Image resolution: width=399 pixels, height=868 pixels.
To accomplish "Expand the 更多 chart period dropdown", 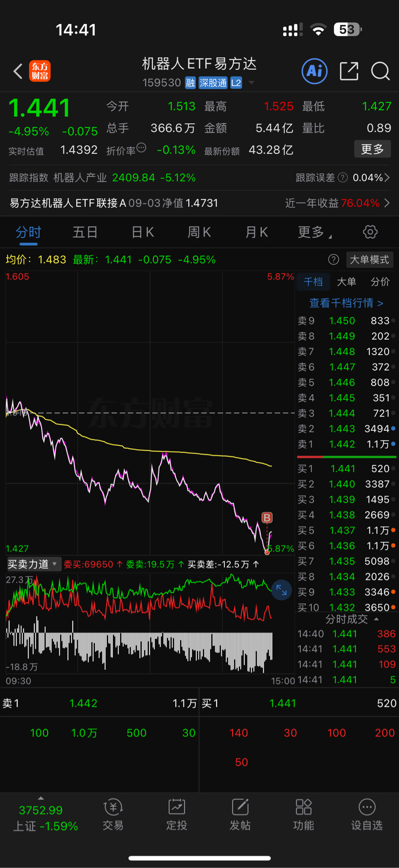I will point(315,232).
